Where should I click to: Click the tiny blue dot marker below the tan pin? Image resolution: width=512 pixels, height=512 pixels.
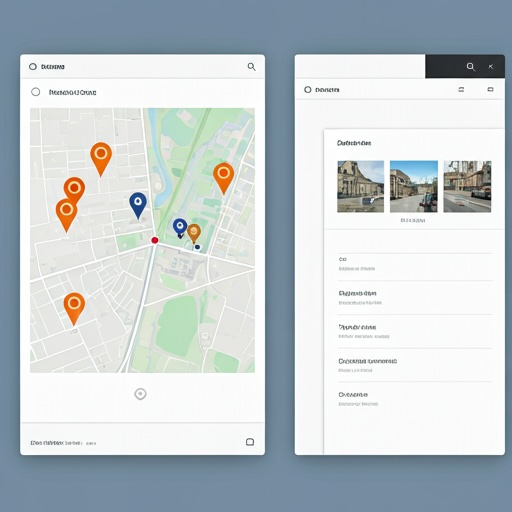point(197,247)
